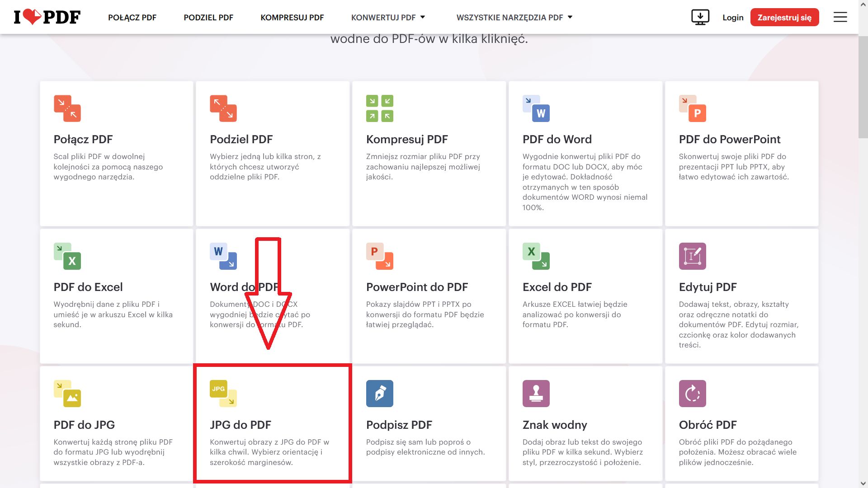
Task: Click the Login link
Action: click(733, 18)
